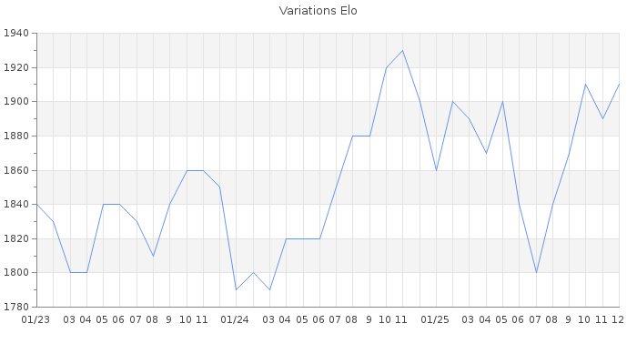Click the 1840 y-axis label
Screen dimensions: 637x364
(x=15, y=205)
